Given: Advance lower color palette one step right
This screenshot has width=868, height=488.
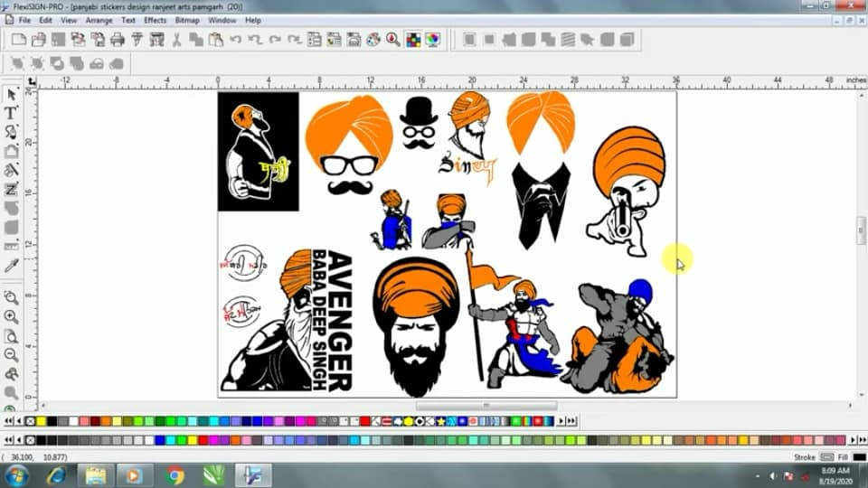Looking at the screenshot, I should (853, 440).
